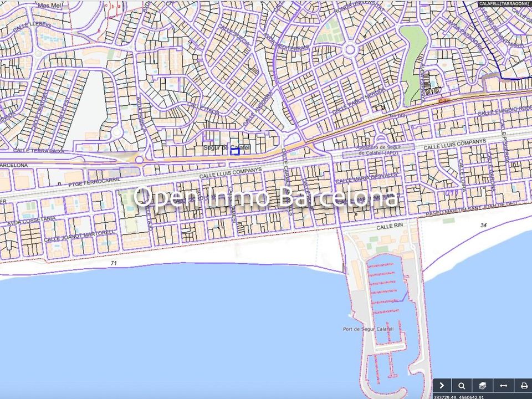Select the measure distance double-arrow tool
The height and width of the screenshot is (399, 532).
504,386
